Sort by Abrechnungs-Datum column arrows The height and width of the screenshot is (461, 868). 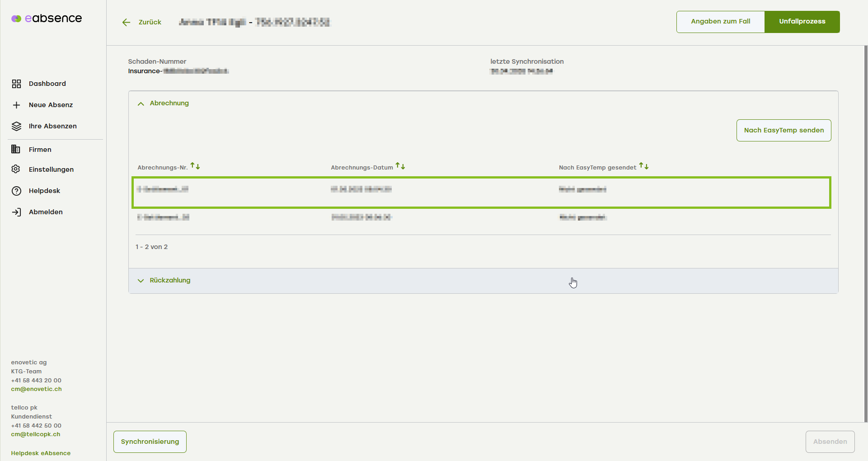coord(400,166)
